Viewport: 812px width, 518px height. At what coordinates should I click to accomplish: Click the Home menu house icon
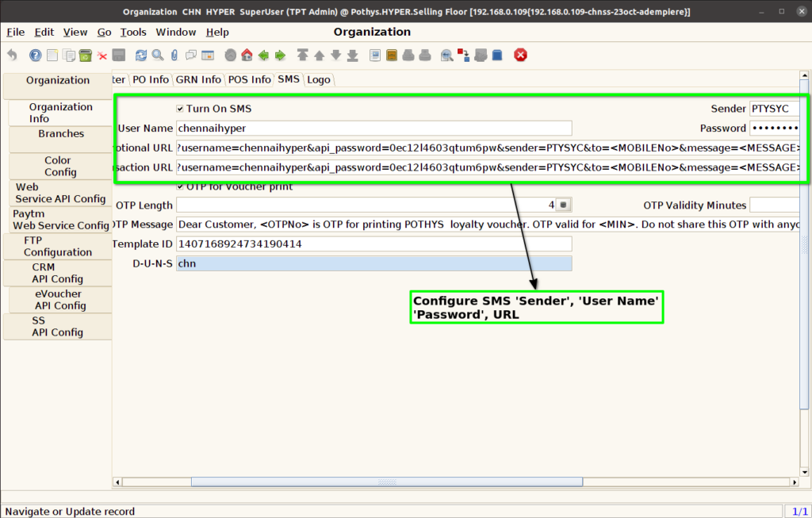click(x=247, y=55)
